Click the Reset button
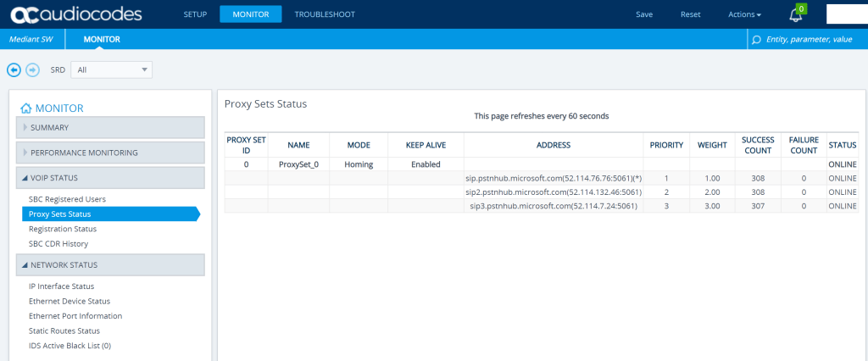Image resolution: width=868 pixels, height=361 pixels. pyautogui.click(x=690, y=14)
